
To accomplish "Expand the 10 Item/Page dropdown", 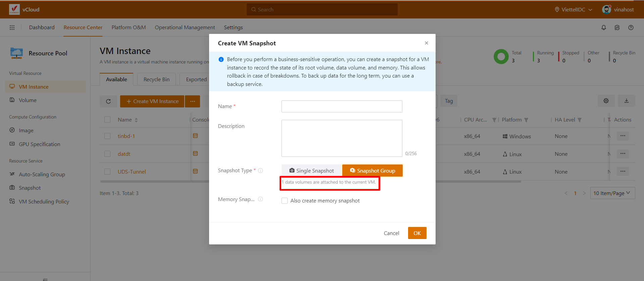I will pyautogui.click(x=612, y=193).
